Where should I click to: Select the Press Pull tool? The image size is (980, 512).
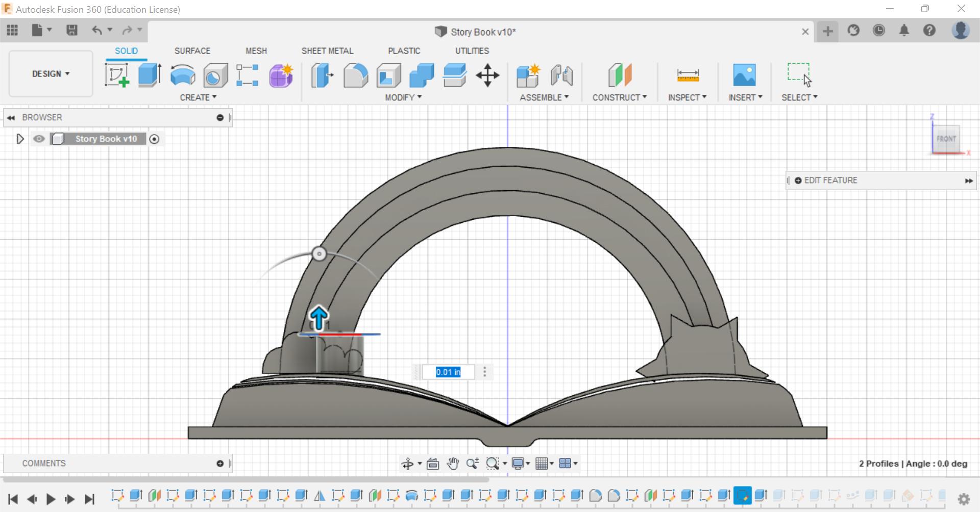coord(322,75)
